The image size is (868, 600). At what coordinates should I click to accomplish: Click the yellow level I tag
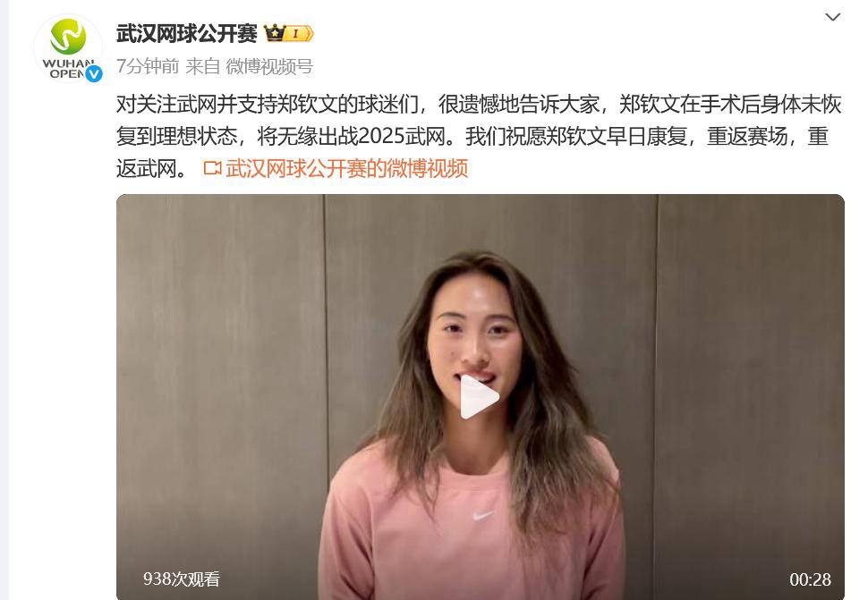tap(298, 34)
